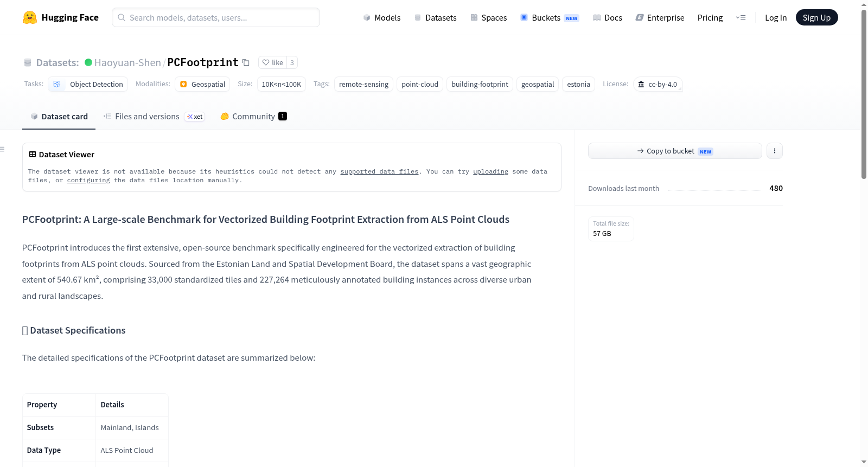Go to Datasets page
Image resolution: width=868 pixels, height=467 pixels.
tap(435, 17)
